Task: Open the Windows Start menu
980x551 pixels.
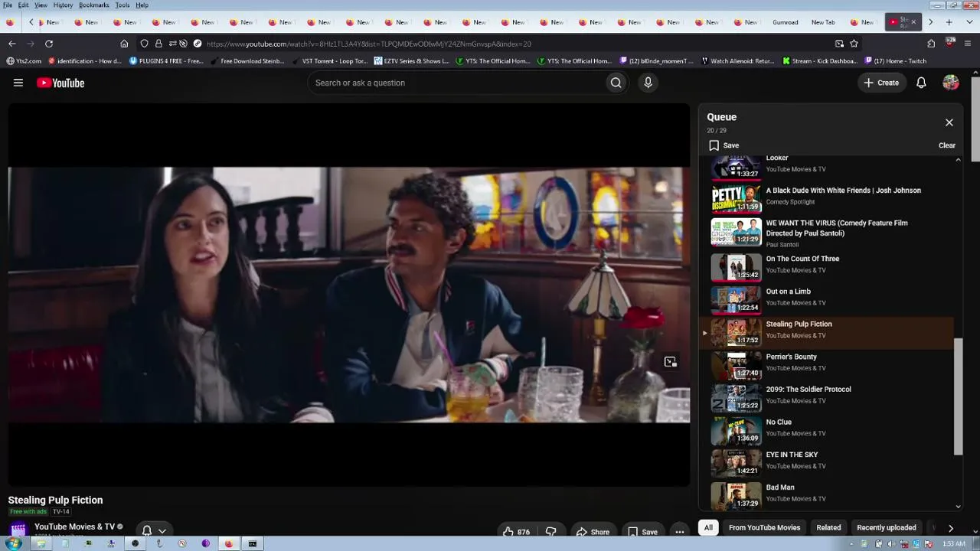Action: click(x=13, y=543)
